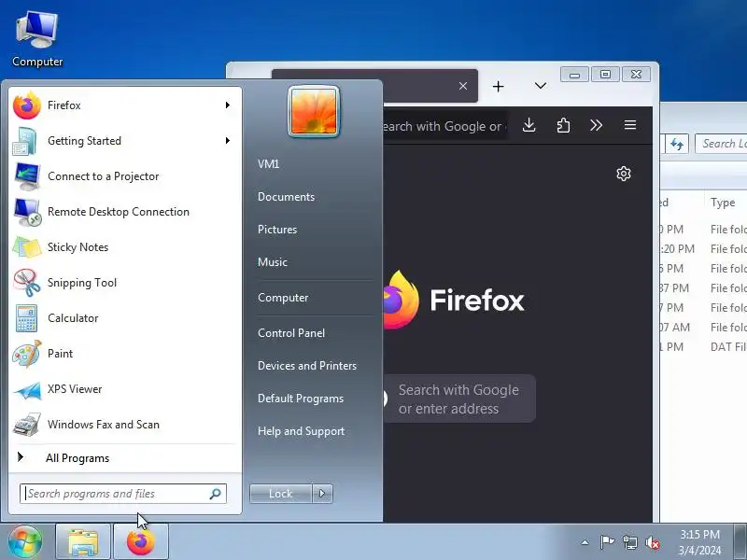Open Sticky Notes
747x560 pixels.
(123, 247)
